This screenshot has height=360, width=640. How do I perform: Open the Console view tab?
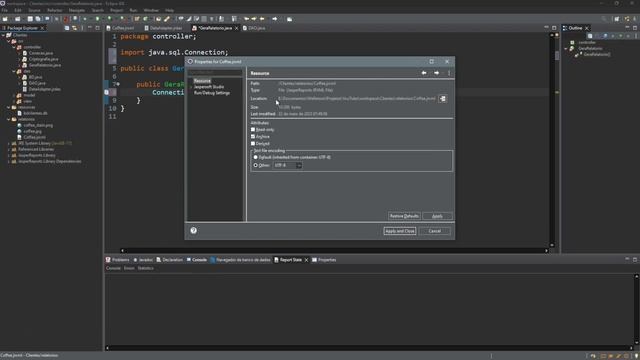click(197, 260)
